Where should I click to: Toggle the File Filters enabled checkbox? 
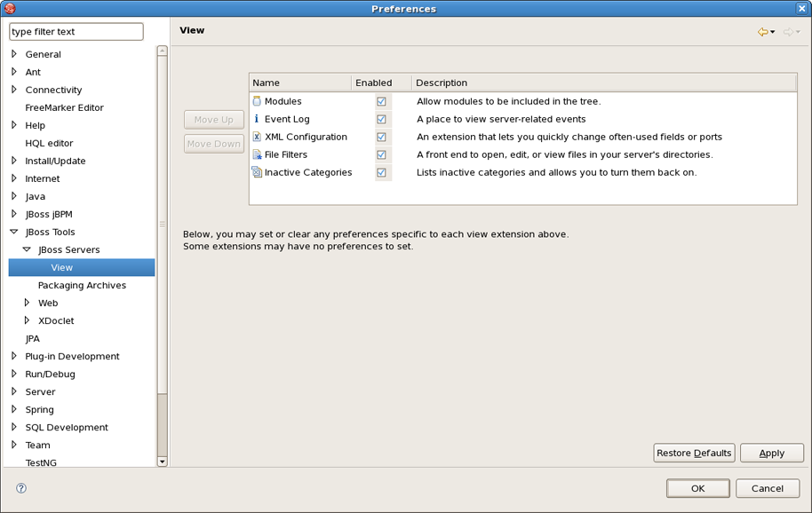coord(382,154)
